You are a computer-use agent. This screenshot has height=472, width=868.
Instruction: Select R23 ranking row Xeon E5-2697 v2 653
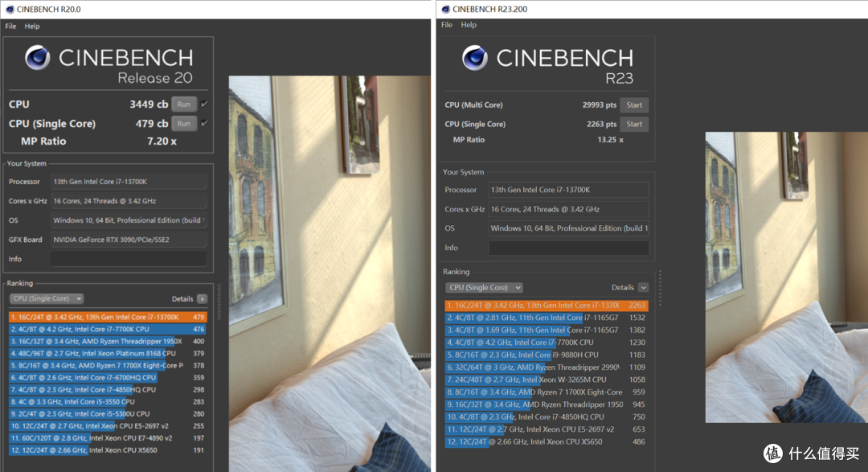point(547,429)
